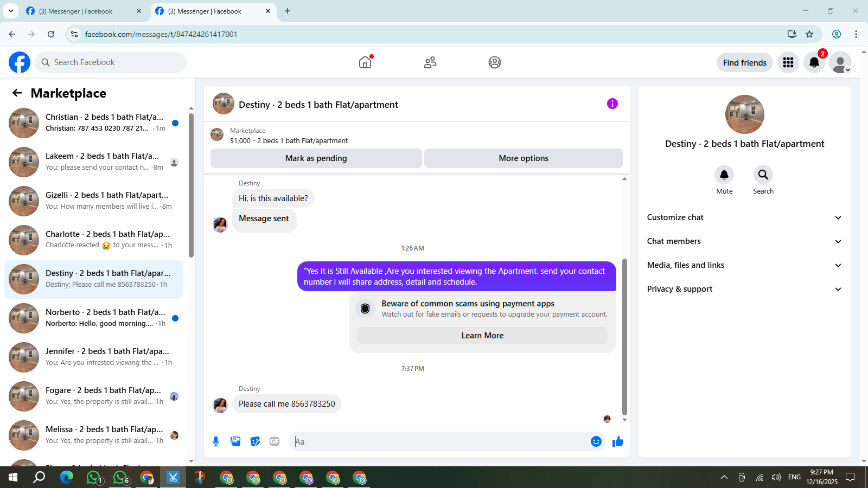This screenshot has height=488, width=868.
Task: Open the emoji picker in message box
Action: pos(596,441)
